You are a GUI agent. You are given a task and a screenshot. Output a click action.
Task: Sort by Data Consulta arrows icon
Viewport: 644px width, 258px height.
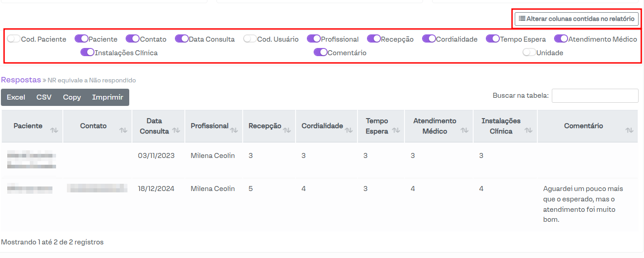click(176, 130)
